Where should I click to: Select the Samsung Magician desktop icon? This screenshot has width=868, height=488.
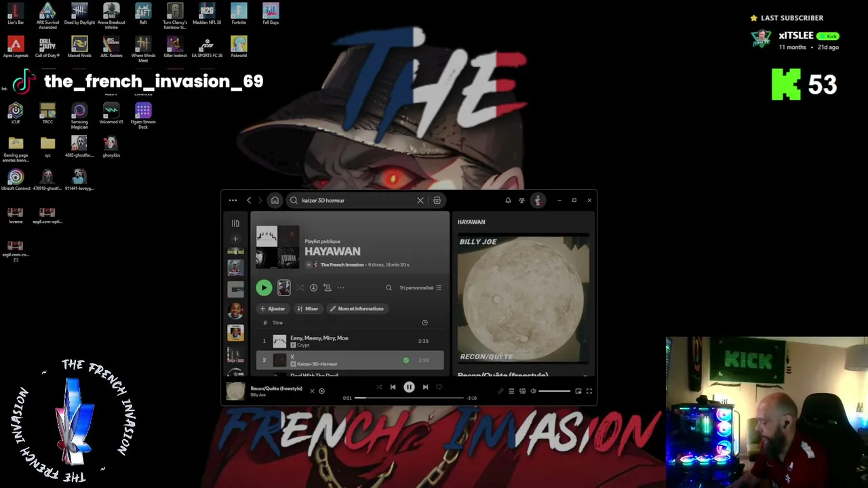click(79, 115)
